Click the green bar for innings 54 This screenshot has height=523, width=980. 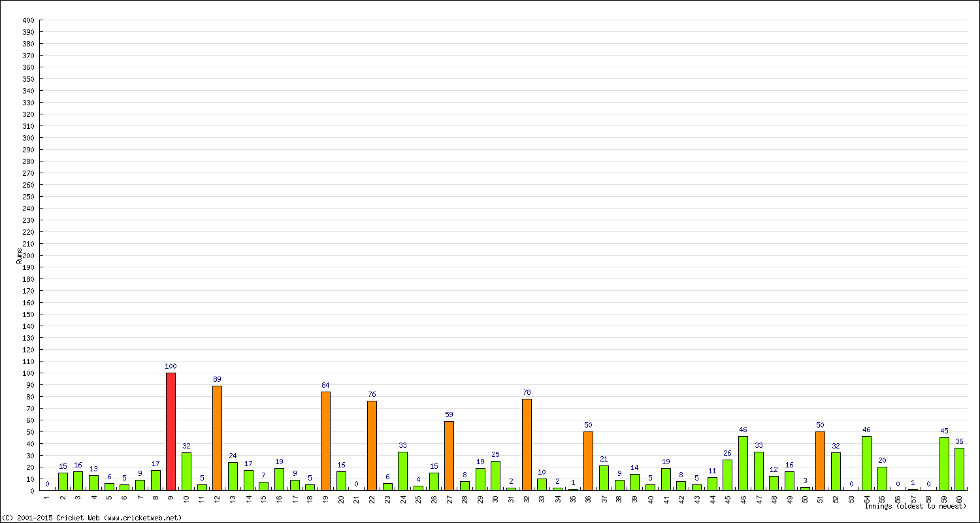pos(866,463)
